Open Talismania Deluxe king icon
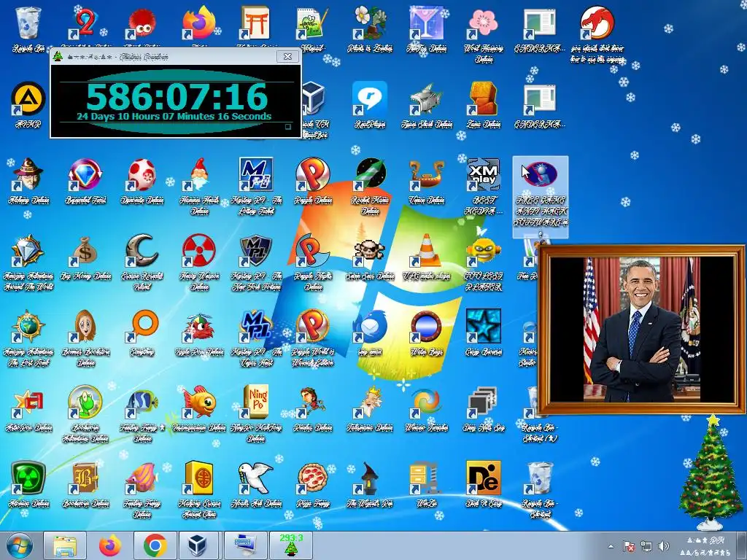 pyautogui.click(x=370, y=402)
